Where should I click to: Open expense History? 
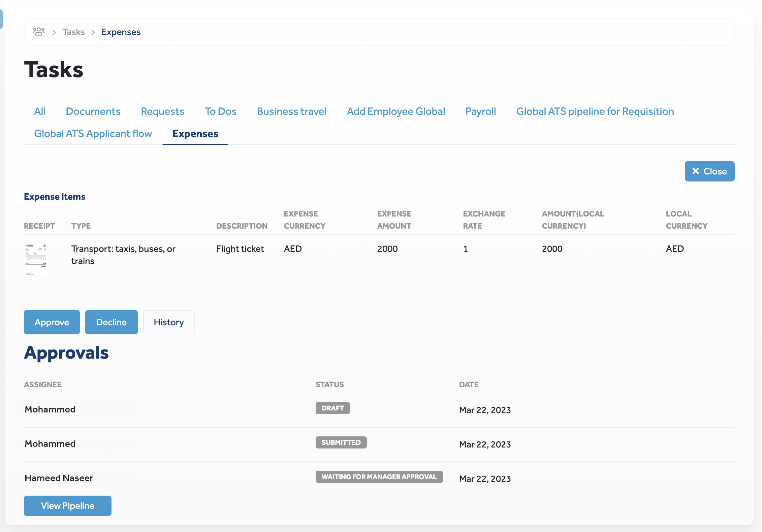tap(169, 322)
